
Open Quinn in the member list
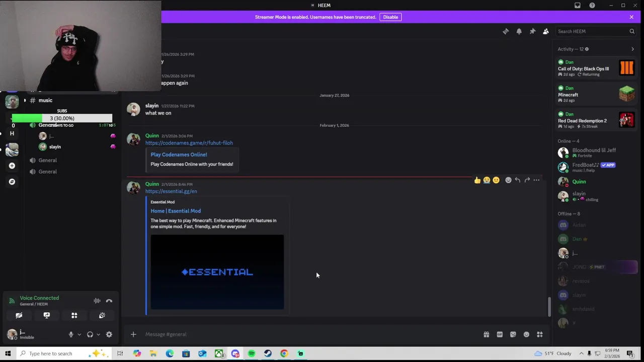pyautogui.click(x=596, y=182)
